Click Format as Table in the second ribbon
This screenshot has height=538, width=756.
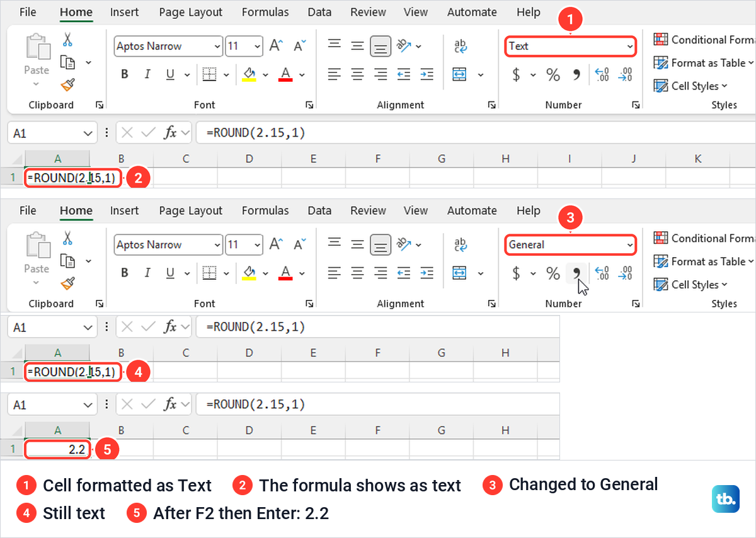[704, 261]
